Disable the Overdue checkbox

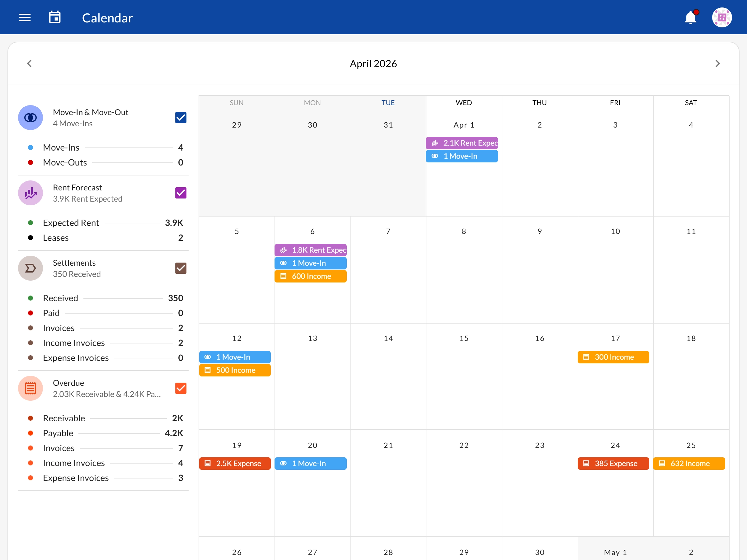(181, 388)
